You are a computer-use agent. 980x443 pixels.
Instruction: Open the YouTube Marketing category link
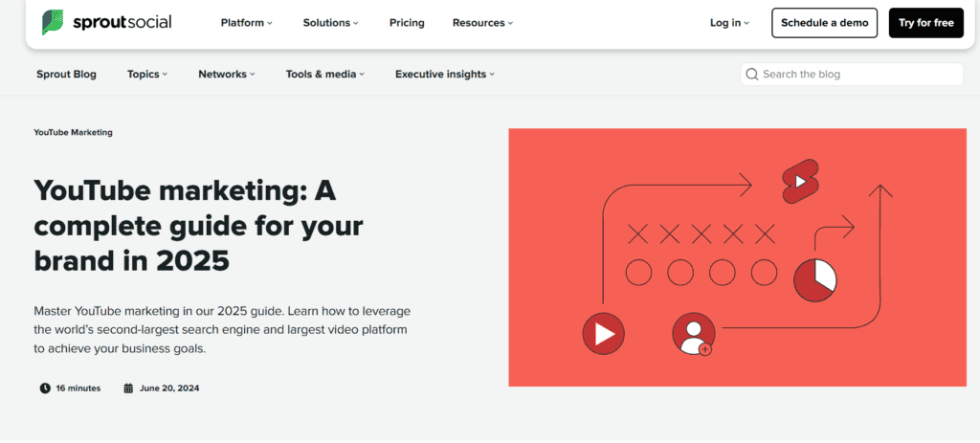pyautogui.click(x=73, y=132)
